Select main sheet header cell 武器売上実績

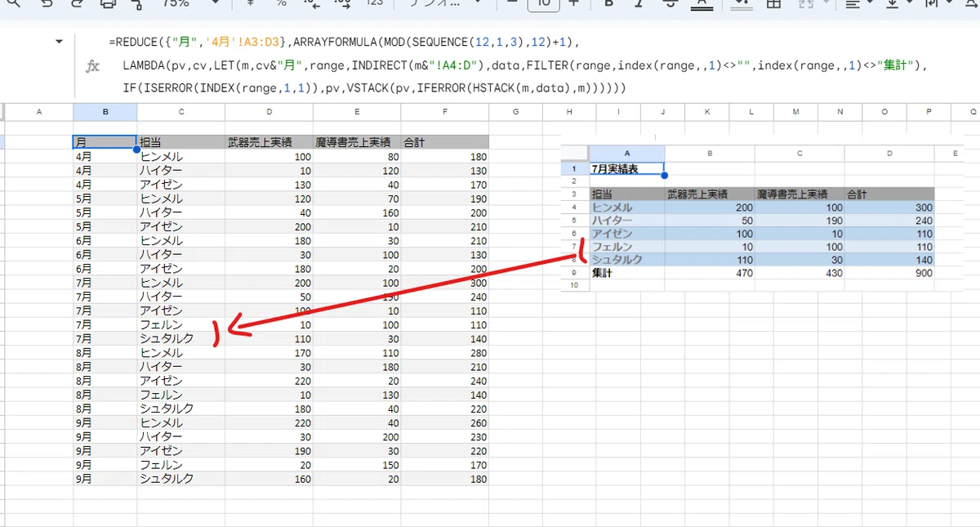click(x=269, y=142)
